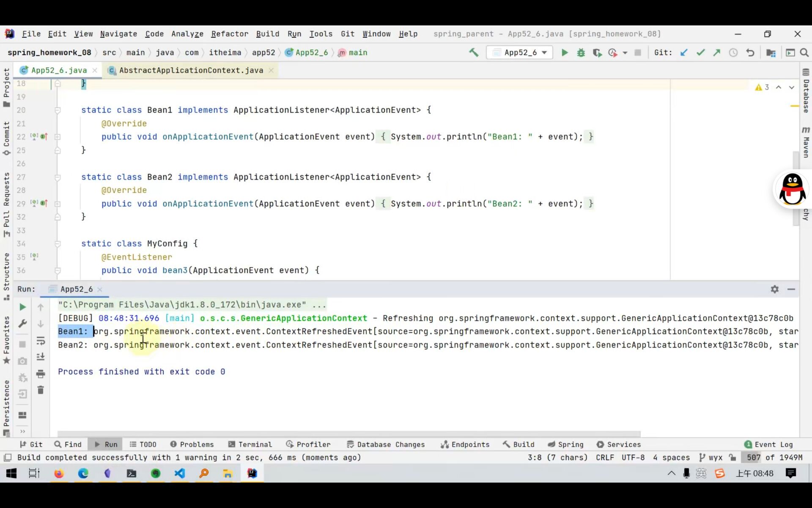Viewport: 812px width, 508px height.
Task: Go to previous highlighted warning arrow
Action: (x=779, y=87)
